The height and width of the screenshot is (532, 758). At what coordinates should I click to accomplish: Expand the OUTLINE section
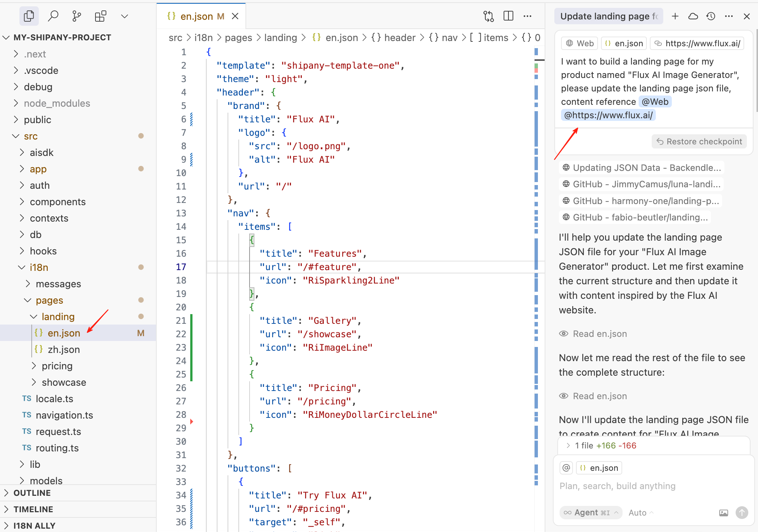tap(32, 493)
